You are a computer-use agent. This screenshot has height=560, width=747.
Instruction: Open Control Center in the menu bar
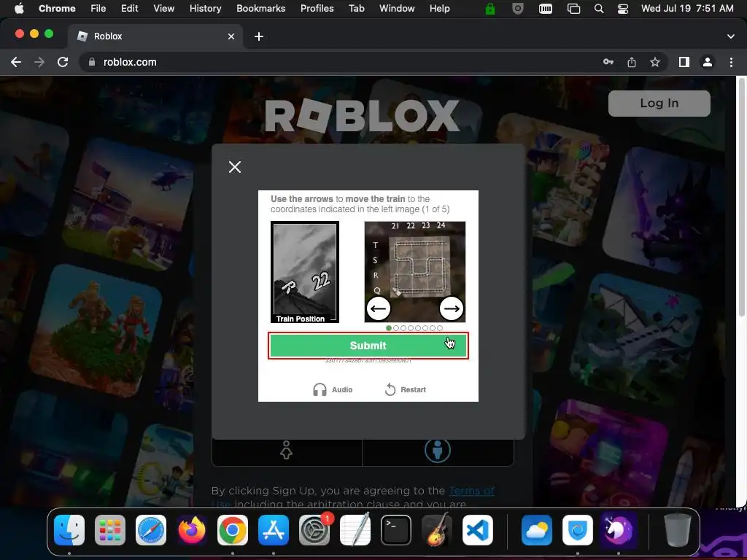point(623,9)
